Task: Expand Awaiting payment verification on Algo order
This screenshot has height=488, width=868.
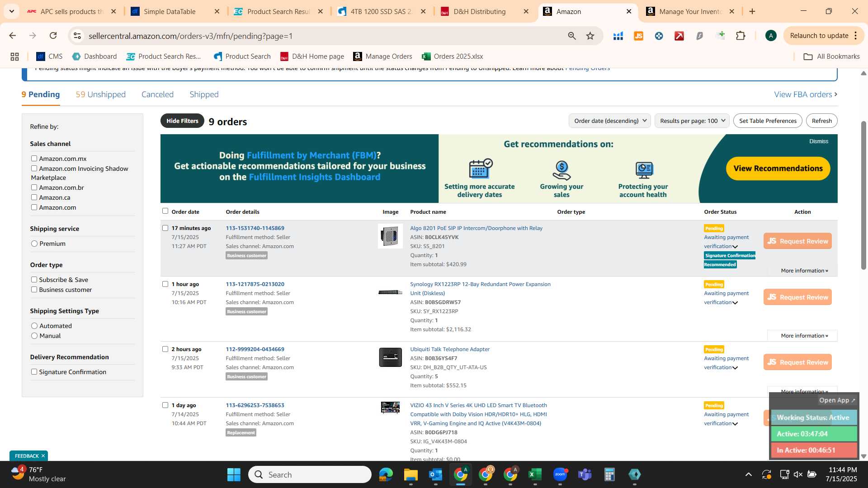Action: (735, 247)
